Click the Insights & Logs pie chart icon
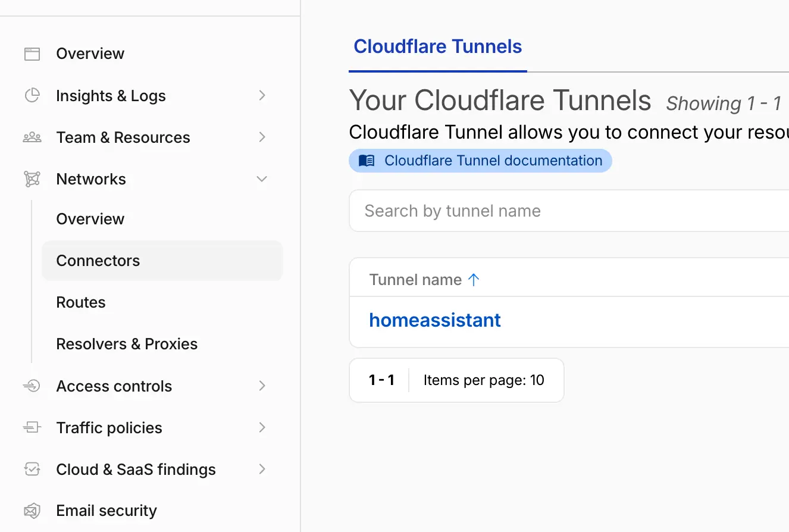The image size is (789, 532). 32,96
